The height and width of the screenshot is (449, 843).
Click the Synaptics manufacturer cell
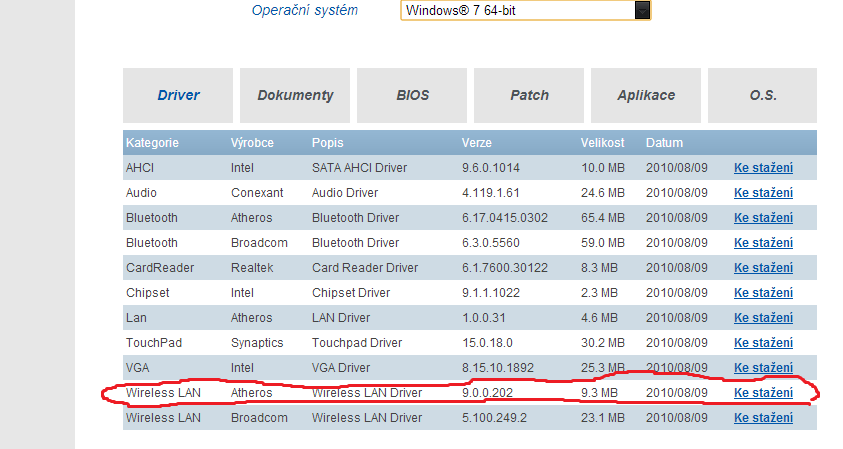pos(257,343)
